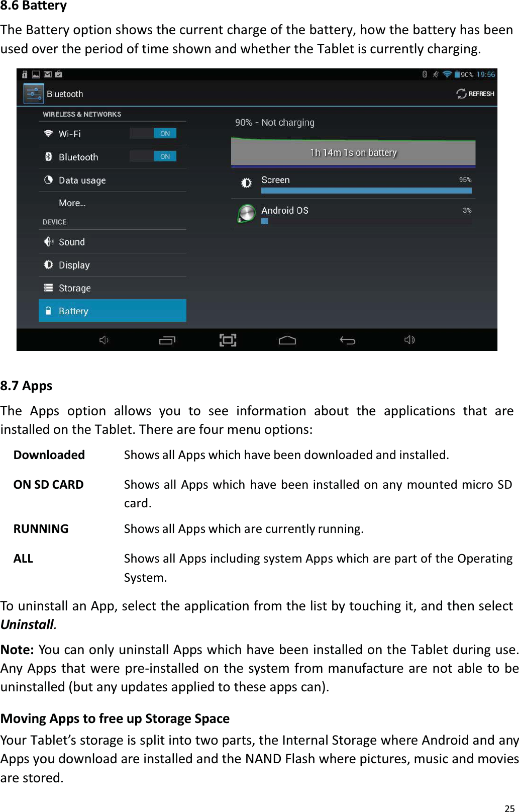Tap the picture notification icon
Screen dimensions: 519x812
(36, 74)
